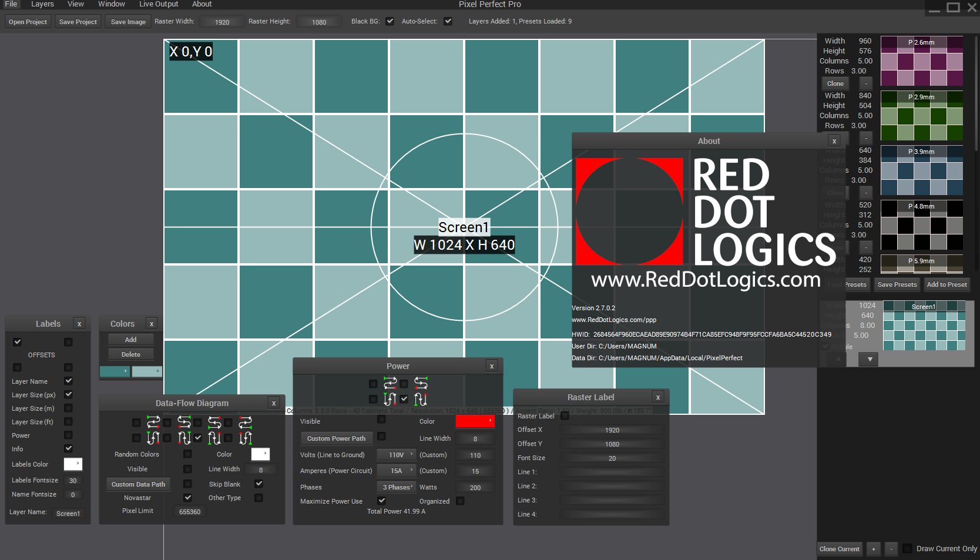Click the Raster Width input field

pyautogui.click(x=222, y=22)
